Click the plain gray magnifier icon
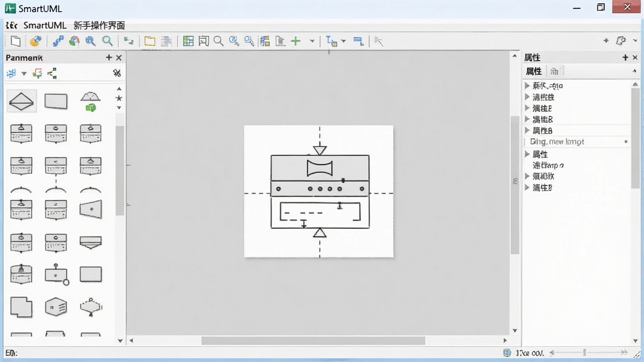Screen dimensions: 644x362 click(x=218, y=41)
